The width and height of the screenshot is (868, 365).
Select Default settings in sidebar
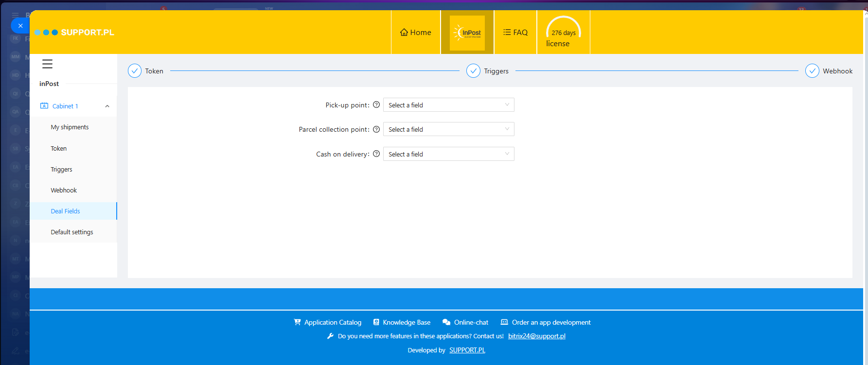[x=72, y=232]
